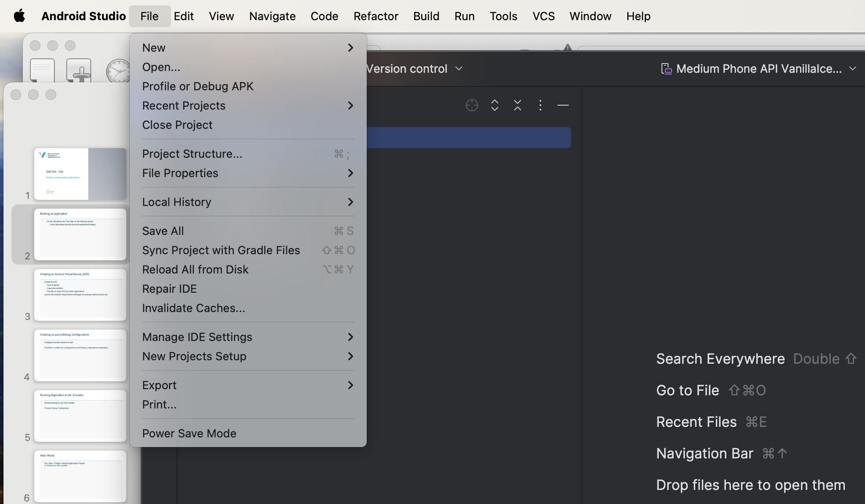The height and width of the screenshot is (504, 865).
Task: Click the Expand All arrows icon
Action: point(495,105)
